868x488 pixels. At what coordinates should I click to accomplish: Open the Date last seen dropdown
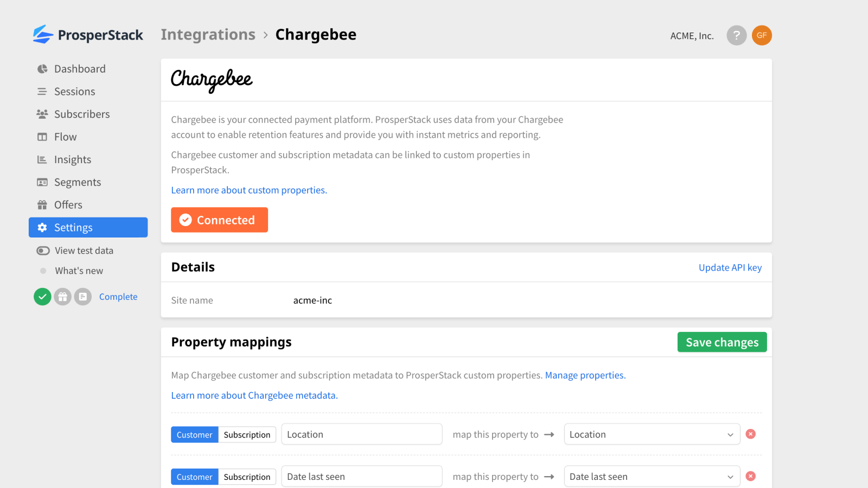click(652, 477)
